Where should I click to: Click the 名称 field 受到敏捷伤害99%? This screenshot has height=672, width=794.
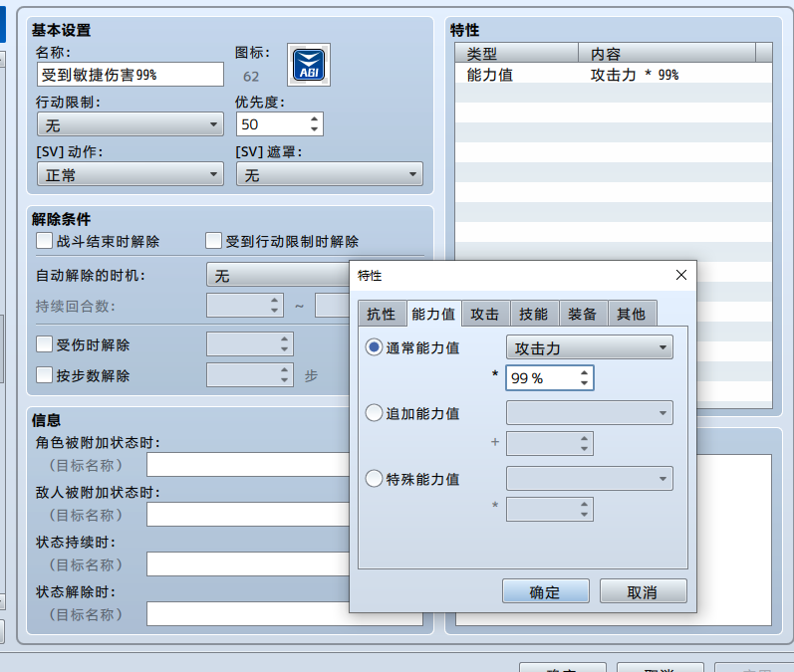point(131,75)
